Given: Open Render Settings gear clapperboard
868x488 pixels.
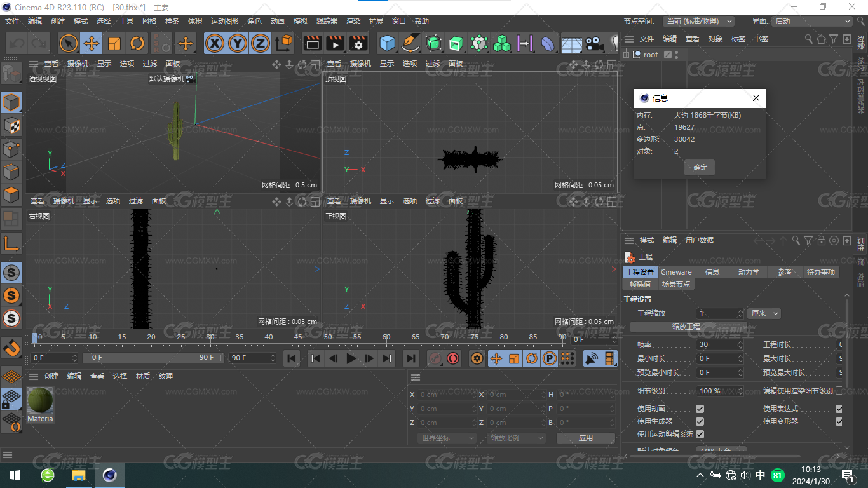Looking at the screenshot, I should click(358, 43).
